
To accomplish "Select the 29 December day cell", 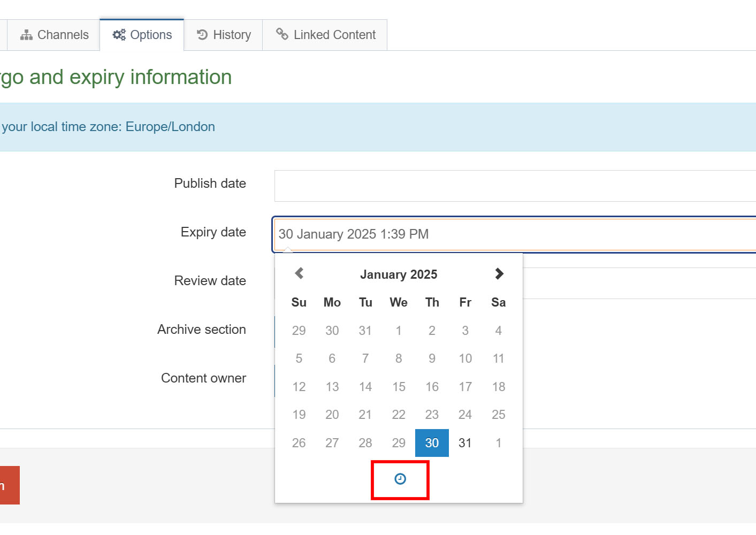I will click(x=299, y=331).
